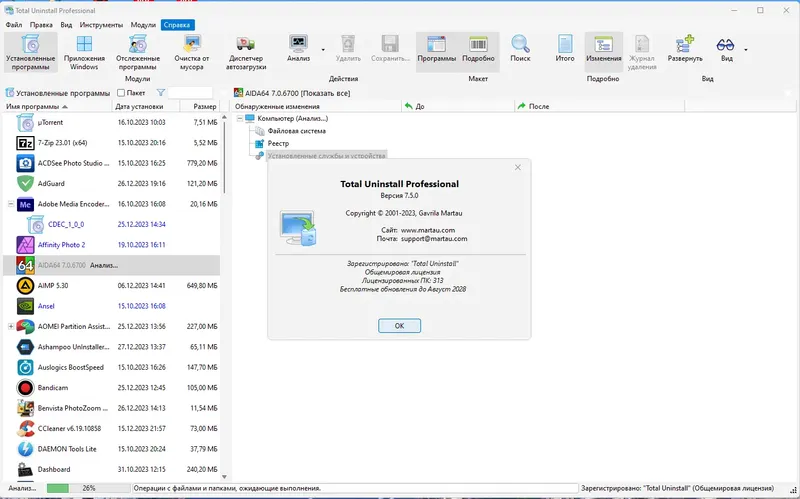Open the Приложения Windows module
800x499 pixels.
coord(84,53)
